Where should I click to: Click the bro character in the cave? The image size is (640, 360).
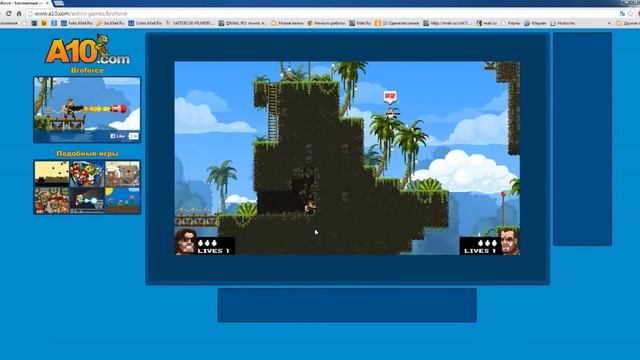(x=310, y=207)
